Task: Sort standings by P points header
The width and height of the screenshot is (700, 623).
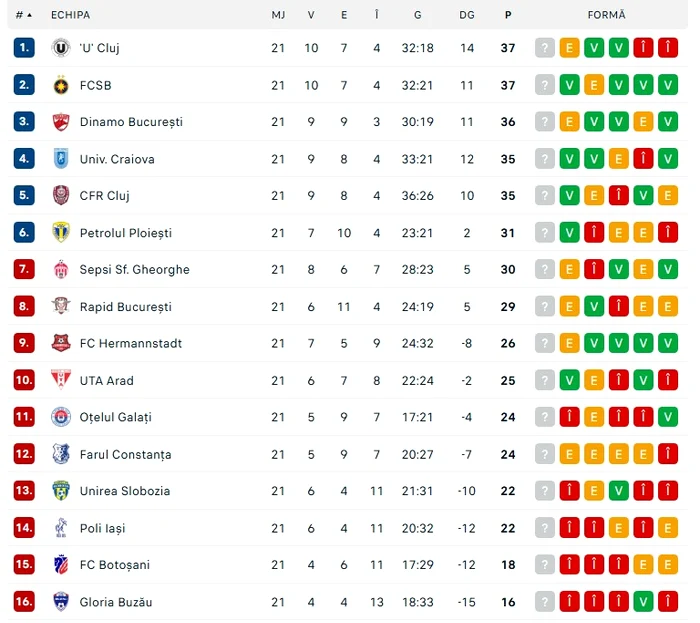Action: coord(508,15)
